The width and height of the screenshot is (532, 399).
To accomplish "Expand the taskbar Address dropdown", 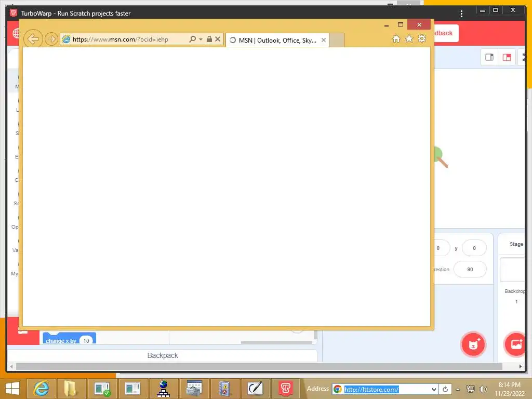I will (x=434, y=389).
